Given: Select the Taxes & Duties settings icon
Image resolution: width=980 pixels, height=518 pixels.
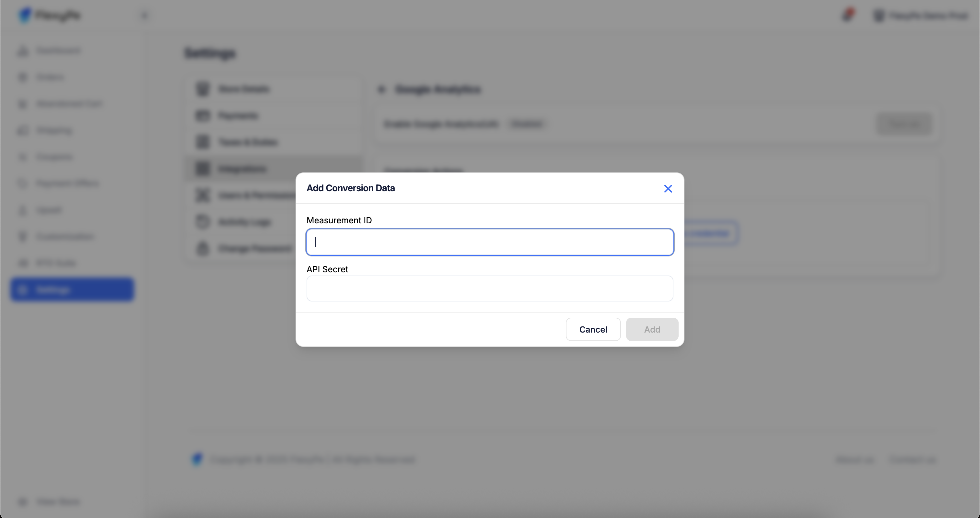Looking at the screenshot, I should coord(203,142).
